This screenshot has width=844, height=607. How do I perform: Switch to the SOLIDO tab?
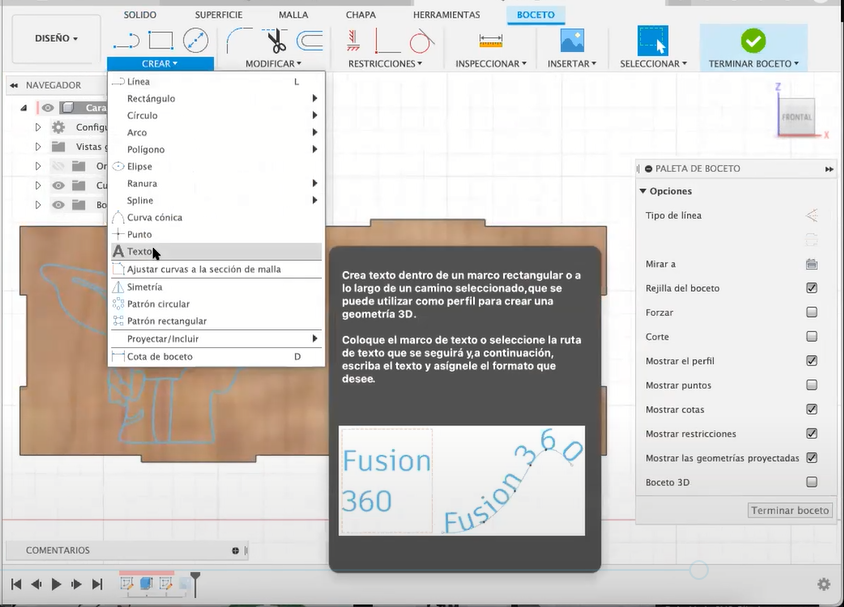tap(140, 15)
